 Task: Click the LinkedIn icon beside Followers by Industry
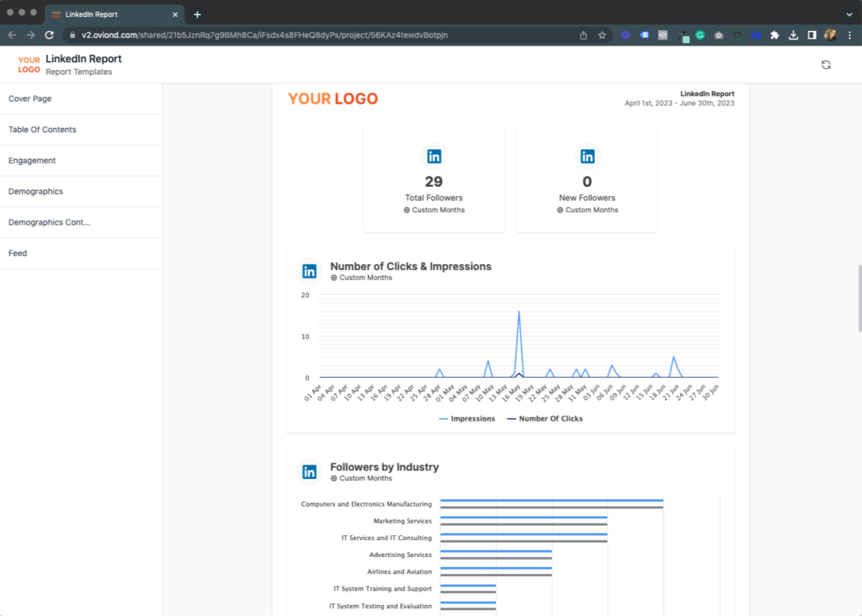coord(310,471)
